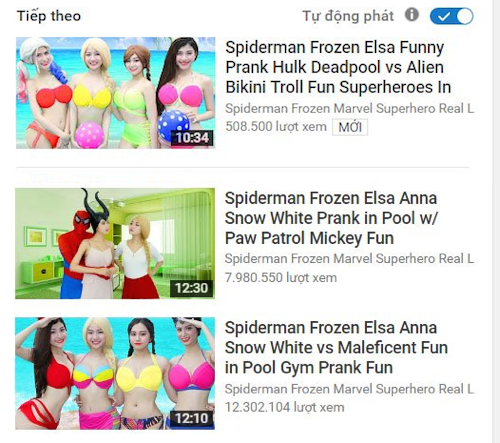This screenshot has width=500, height=443.
Task: Click the 'Tự động phát' label text
Action: pos(348,16)
